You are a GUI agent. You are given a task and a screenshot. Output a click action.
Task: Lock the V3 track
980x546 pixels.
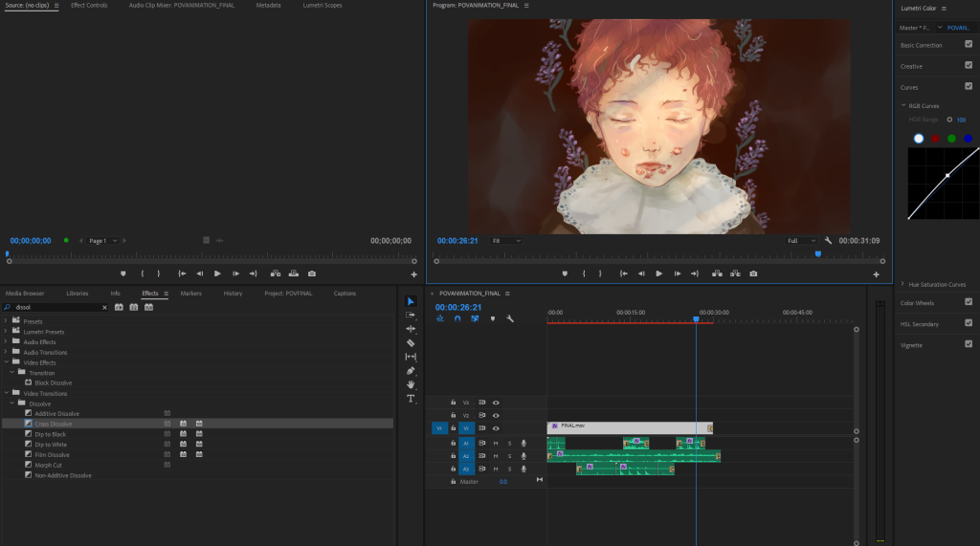453,403
